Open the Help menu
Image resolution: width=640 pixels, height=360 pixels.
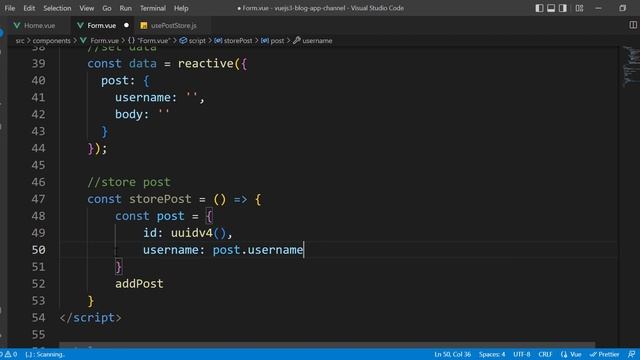point(181,8)
